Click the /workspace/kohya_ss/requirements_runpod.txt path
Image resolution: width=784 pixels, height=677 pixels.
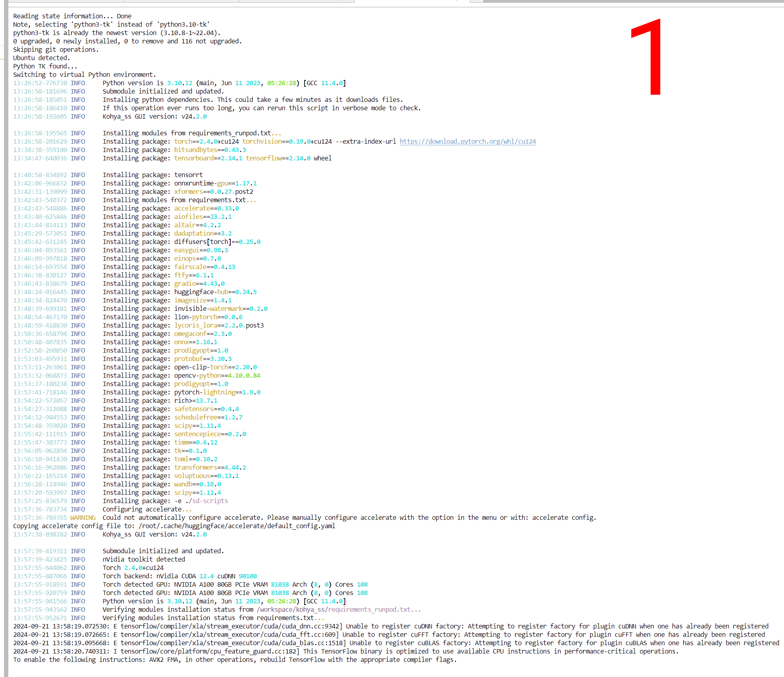click(x=333, y=609)
